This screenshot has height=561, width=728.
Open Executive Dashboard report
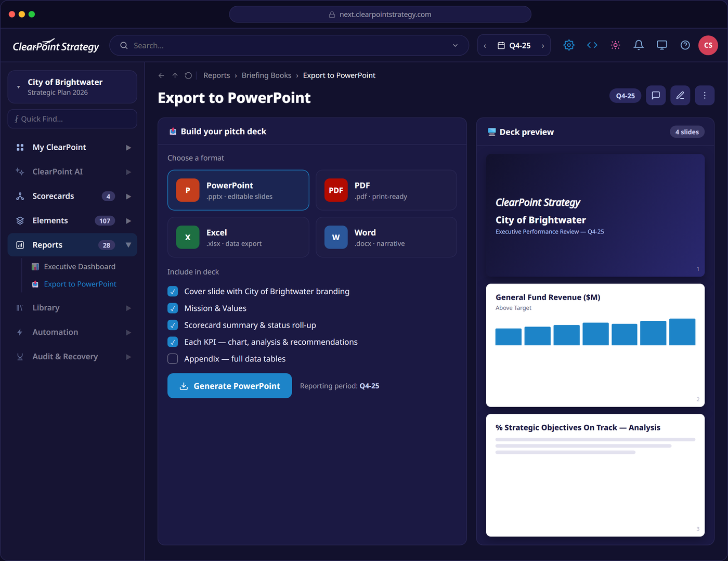[x=80, y=267]
